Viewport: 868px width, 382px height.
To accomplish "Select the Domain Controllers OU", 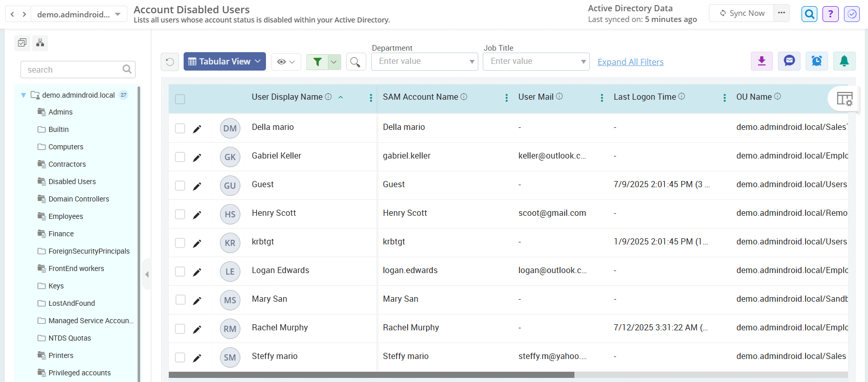I will coord(79,199).
